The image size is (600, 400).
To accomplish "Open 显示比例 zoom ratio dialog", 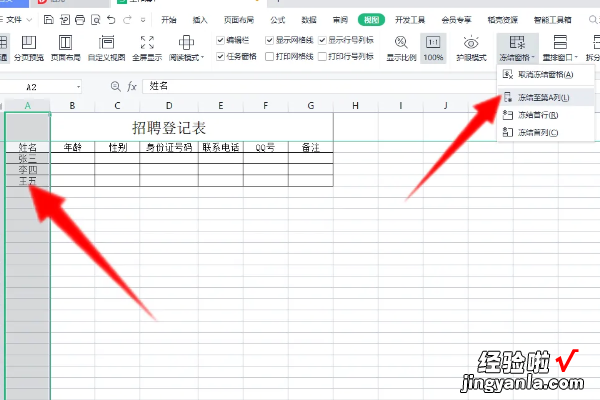I will [x=401, y=48].
